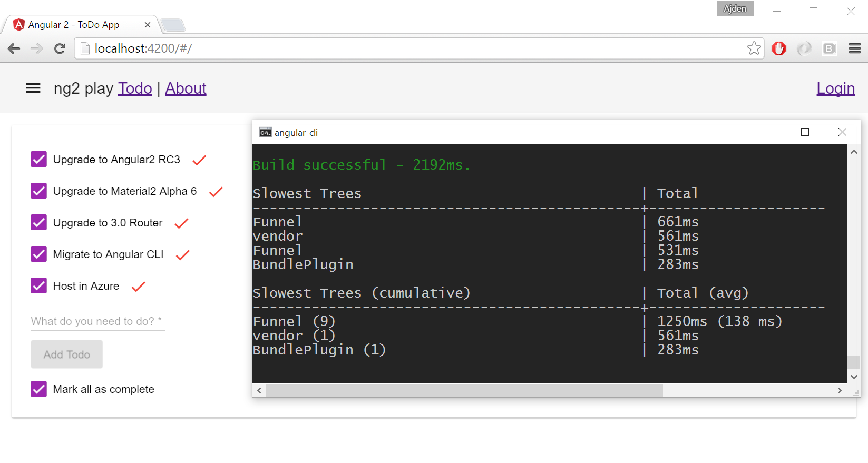Image resolution: width=868 pixels, height=463 pixels.
Task: Open the Chrome main menu
Action: point(855,48)
